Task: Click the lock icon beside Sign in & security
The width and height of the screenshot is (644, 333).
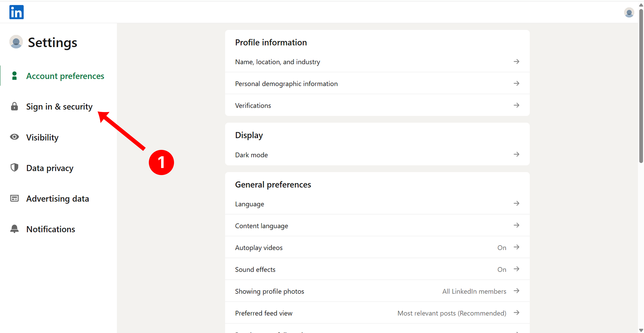Action: point(15,106)
